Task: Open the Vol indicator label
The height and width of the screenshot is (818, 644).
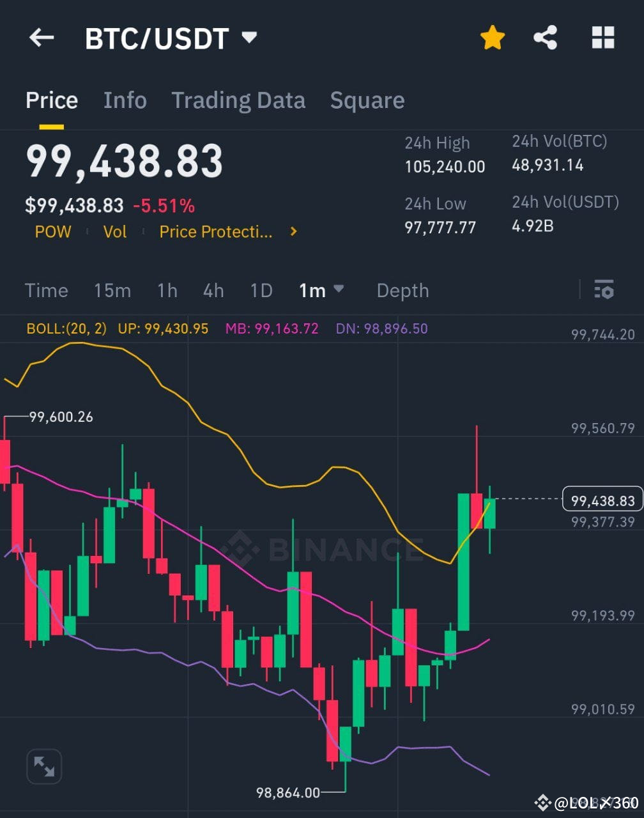Action: pyautogui.click(x=114, y=232)
